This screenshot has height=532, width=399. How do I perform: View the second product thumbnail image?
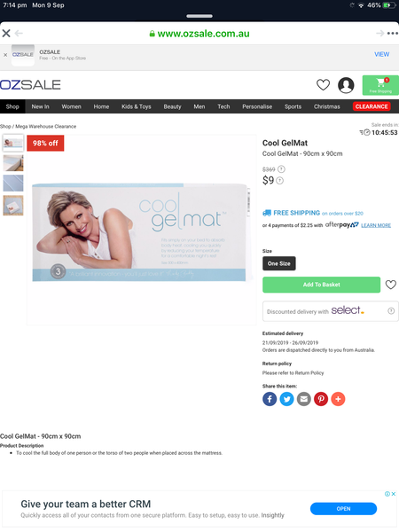(13, 163)
